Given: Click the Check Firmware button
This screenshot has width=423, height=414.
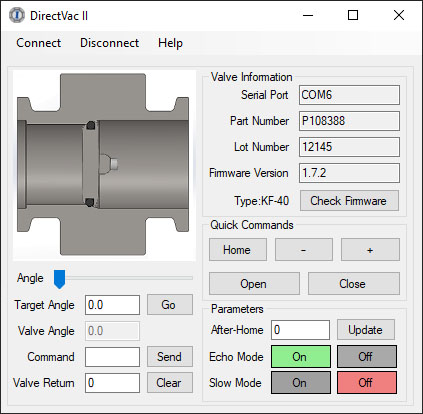Looking at the screenshot, I should pos(349,201).
